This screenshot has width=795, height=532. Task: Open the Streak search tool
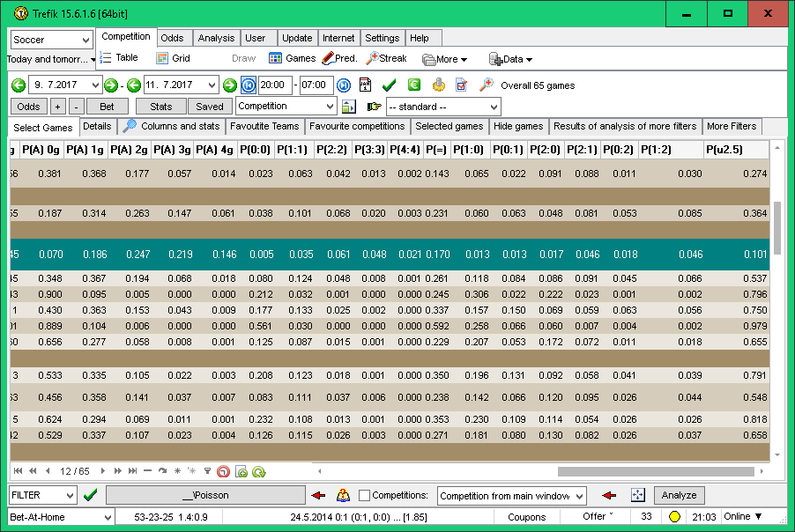(x=386, y=59)
